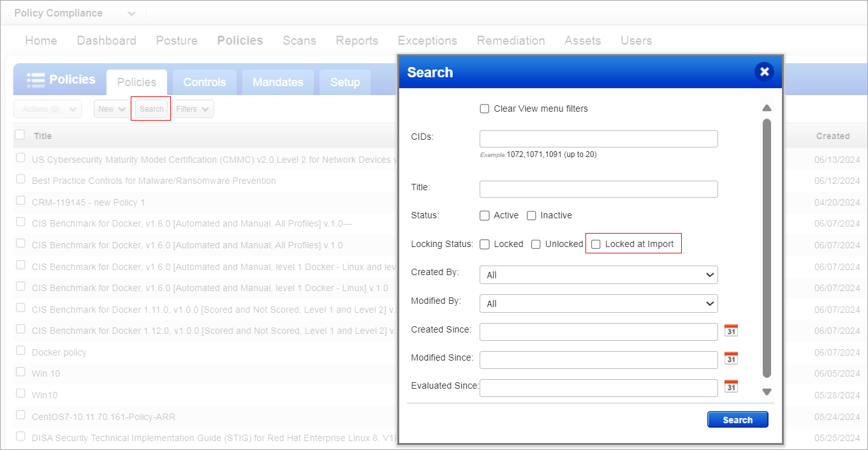This screenshot has height=450, width=868.
Task: Expand the Created By dropdown
Action: pyautogui.click(x=598, y=275)
